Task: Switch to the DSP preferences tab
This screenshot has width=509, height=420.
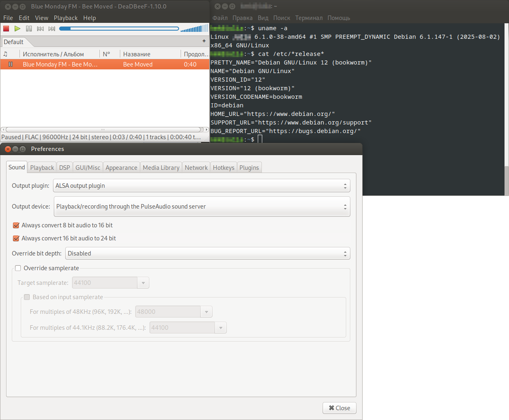Action: 64,168
